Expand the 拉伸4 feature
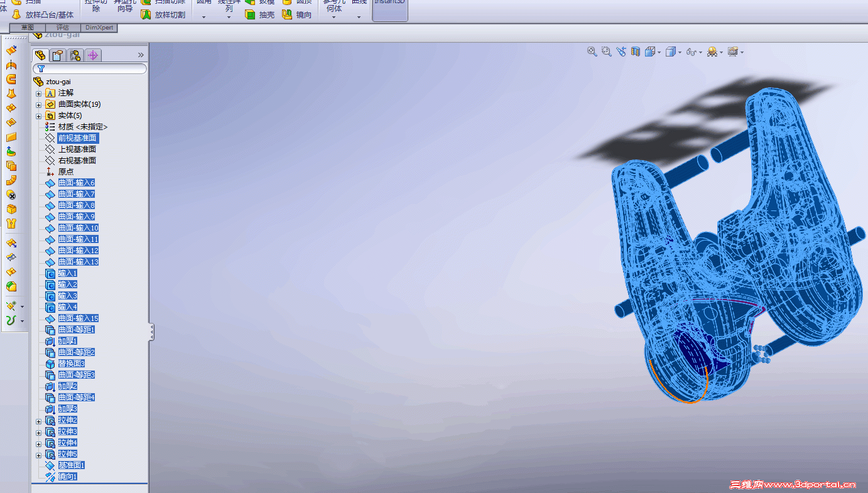Image resolution: width=868 pixels, height=493 pixels. click(x=38, y=443)
